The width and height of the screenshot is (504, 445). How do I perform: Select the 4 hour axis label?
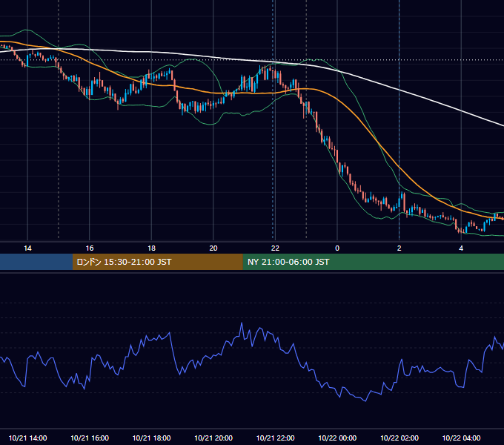click(x=461, y=248)
